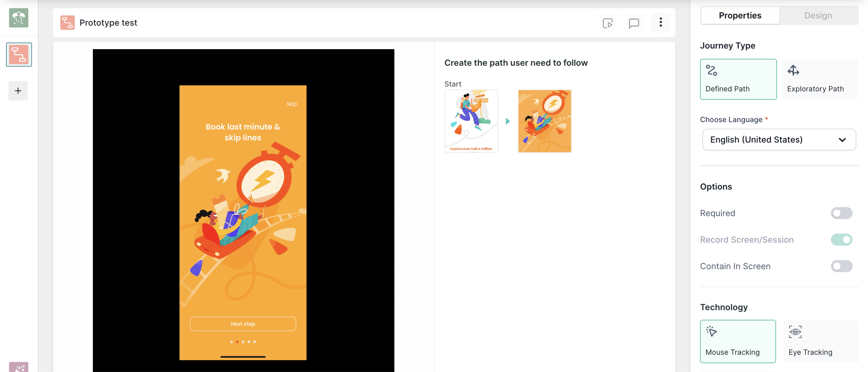
Task: Select Eye Tracking technology
Action: 821,341
